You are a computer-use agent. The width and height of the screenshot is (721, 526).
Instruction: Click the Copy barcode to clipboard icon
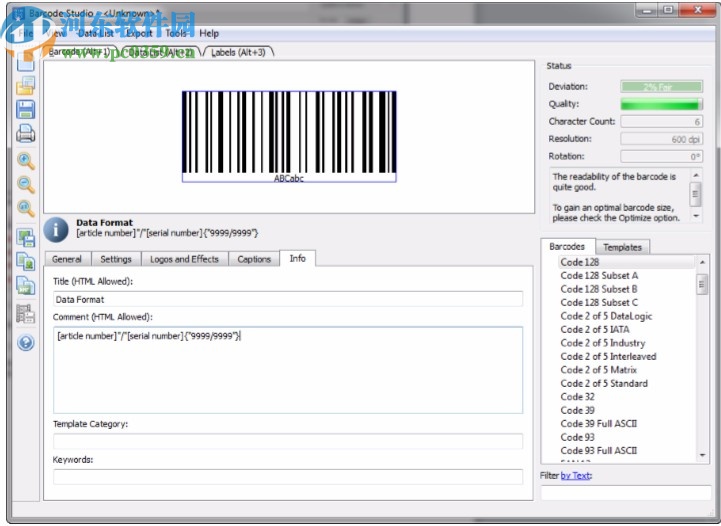tap(26, 262)
